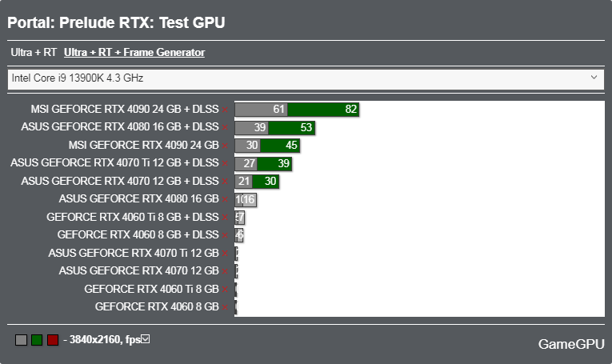Remove ASUS GEFORCE RTX 4070 Ti 12 GB row without DLSS

(225, 254)
